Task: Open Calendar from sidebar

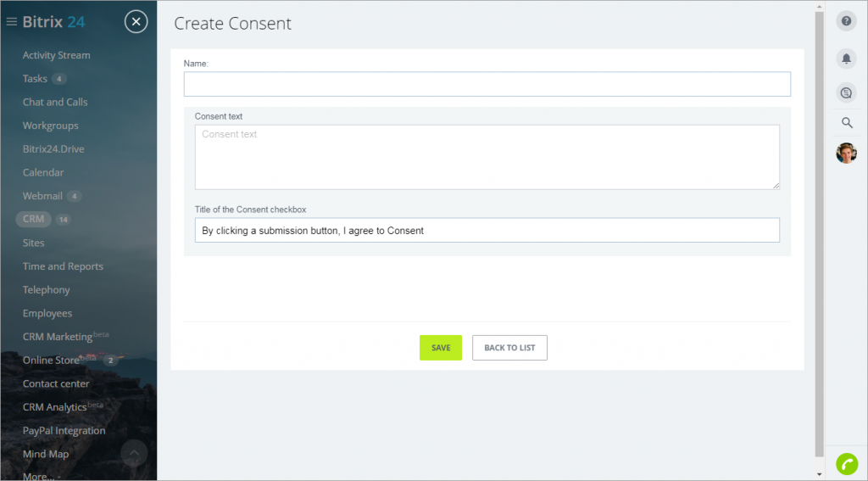Action: (43, 172)
